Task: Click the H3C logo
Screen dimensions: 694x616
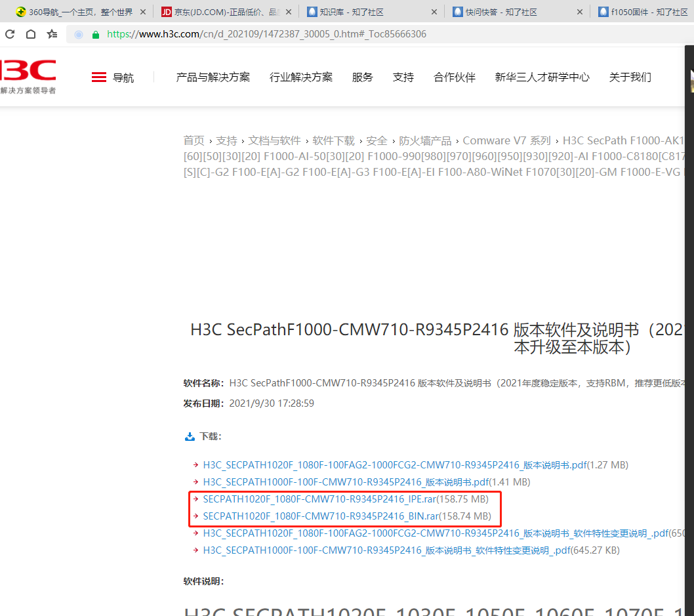Action: 28,76
